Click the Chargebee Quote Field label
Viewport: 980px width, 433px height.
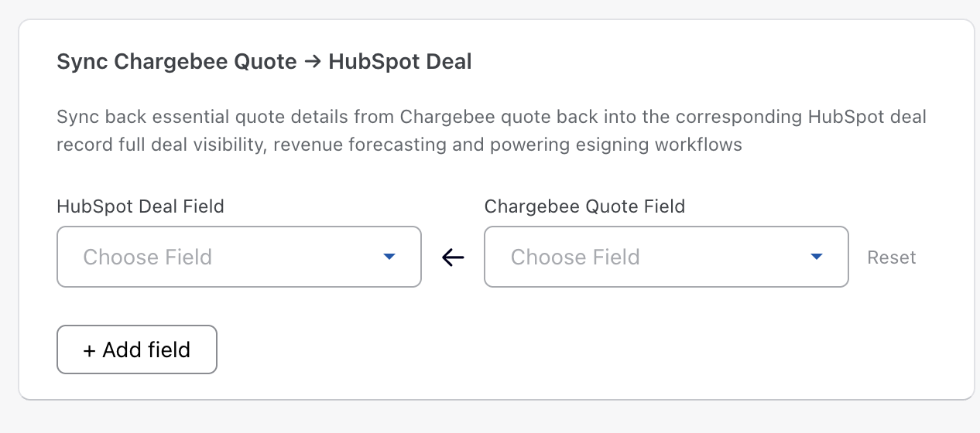584,206
